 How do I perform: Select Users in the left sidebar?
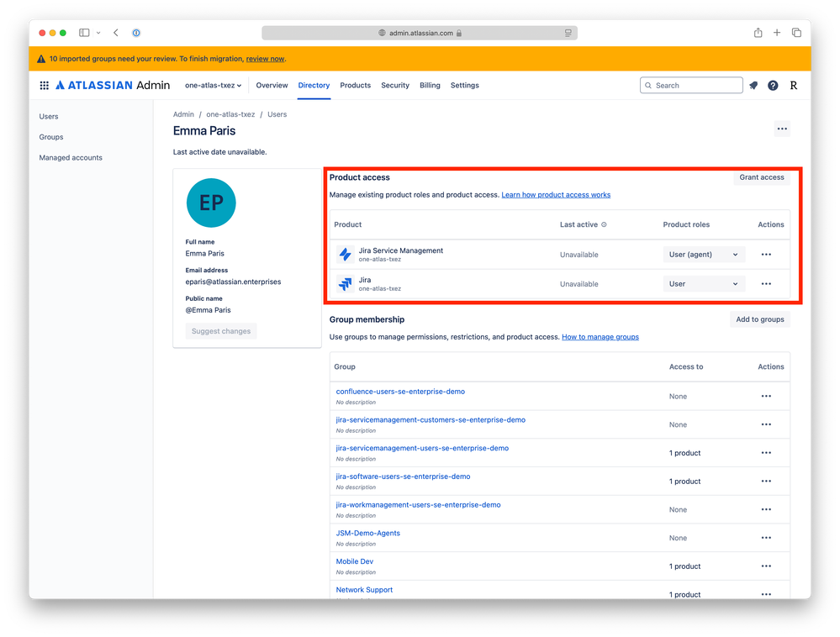click(49, 117)
